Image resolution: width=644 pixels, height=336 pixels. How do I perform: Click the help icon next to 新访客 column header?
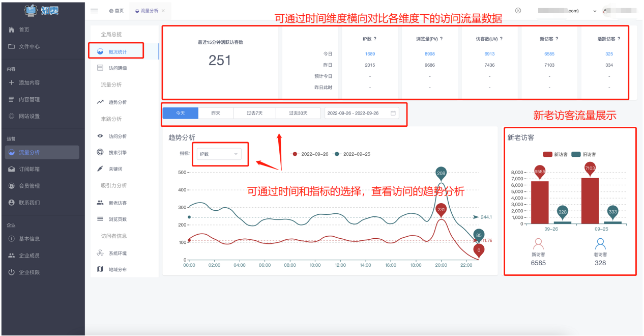(557, 39)
